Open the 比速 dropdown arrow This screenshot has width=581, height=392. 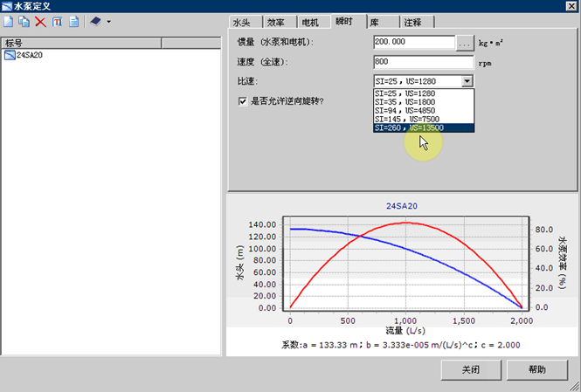[x=467, y=81]
